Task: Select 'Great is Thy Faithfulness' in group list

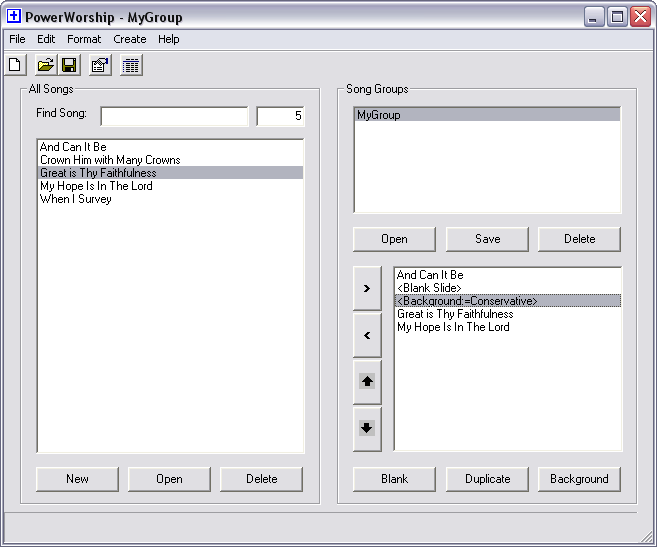Action: click(x=508, y=314)
